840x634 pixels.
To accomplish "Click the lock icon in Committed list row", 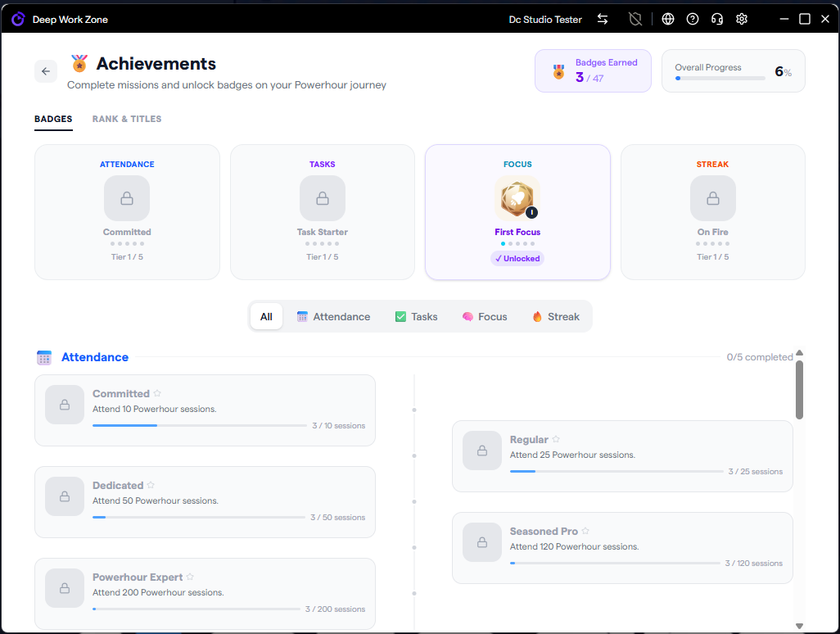I will [65, 405].
